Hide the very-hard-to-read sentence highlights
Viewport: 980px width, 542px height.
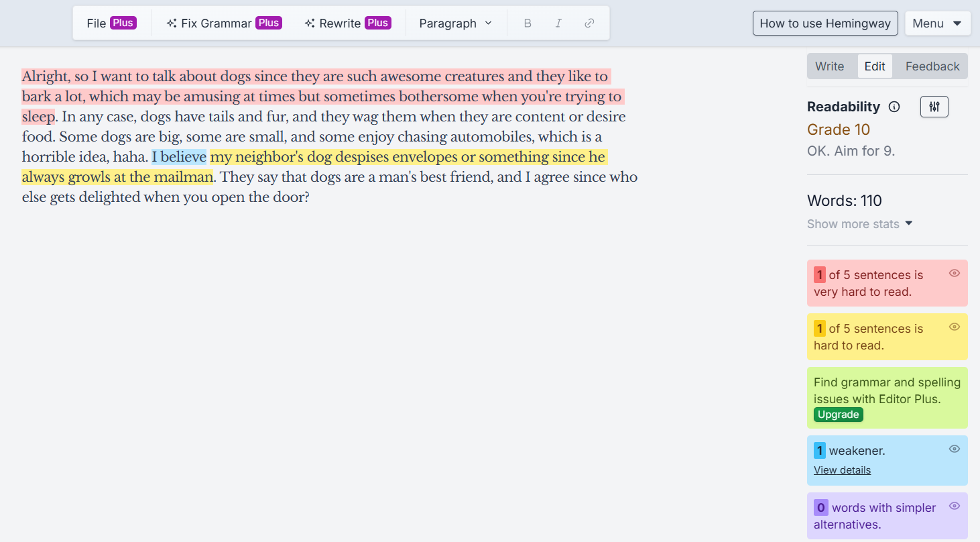pyautogui.click(x=954, y=273)
